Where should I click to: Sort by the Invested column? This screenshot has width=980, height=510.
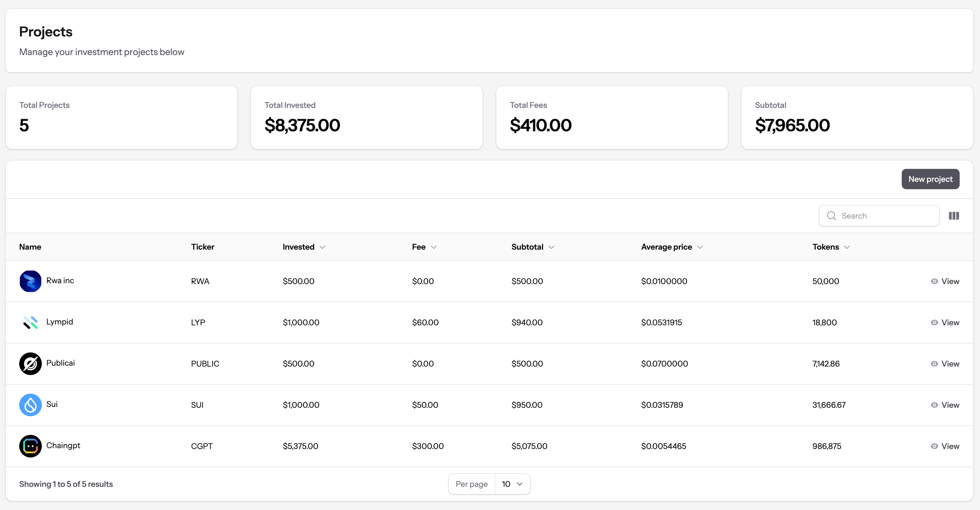[303, 247]
